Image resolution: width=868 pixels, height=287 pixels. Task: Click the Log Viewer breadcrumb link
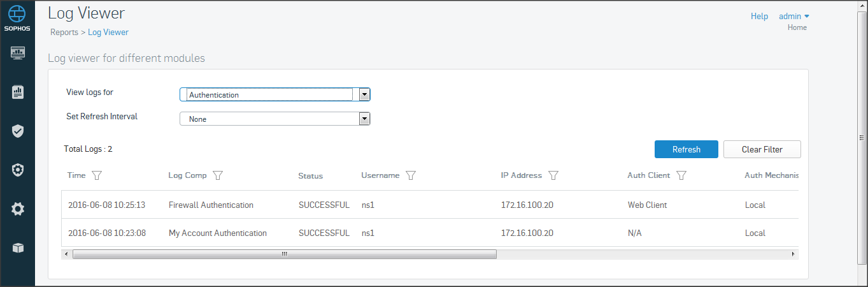coord(108,32)
